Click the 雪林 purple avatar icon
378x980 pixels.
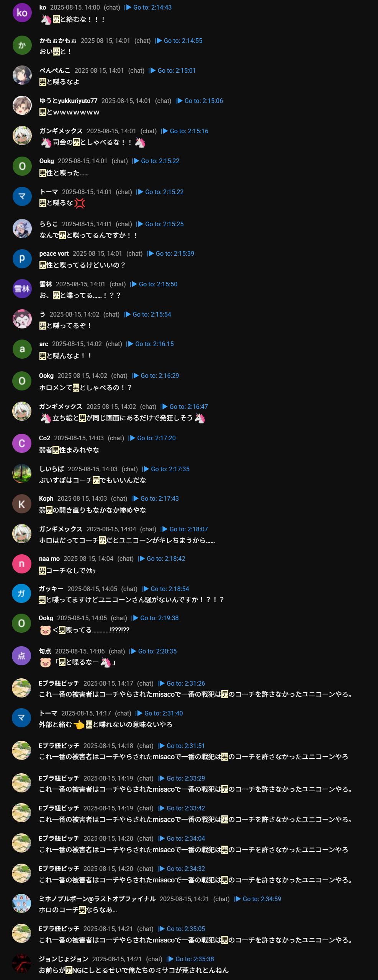pos(22,289)
